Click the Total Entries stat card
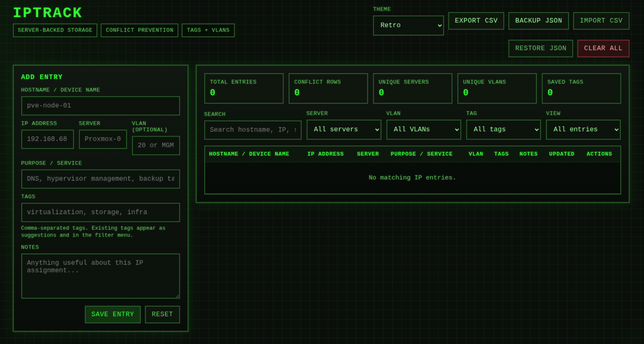 (x=244, y=89)
